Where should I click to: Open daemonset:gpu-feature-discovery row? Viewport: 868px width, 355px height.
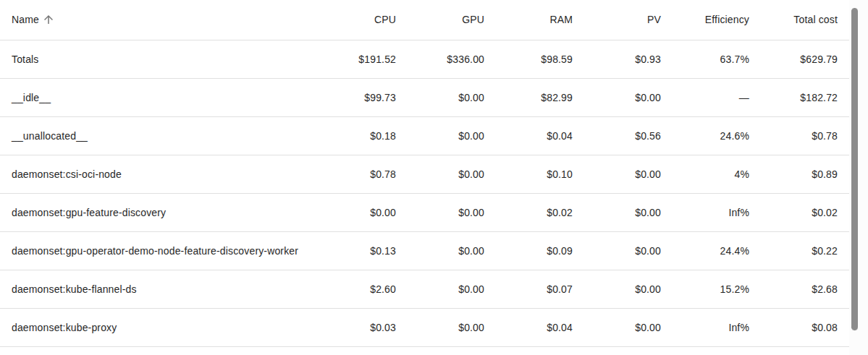tap(424, 213)
